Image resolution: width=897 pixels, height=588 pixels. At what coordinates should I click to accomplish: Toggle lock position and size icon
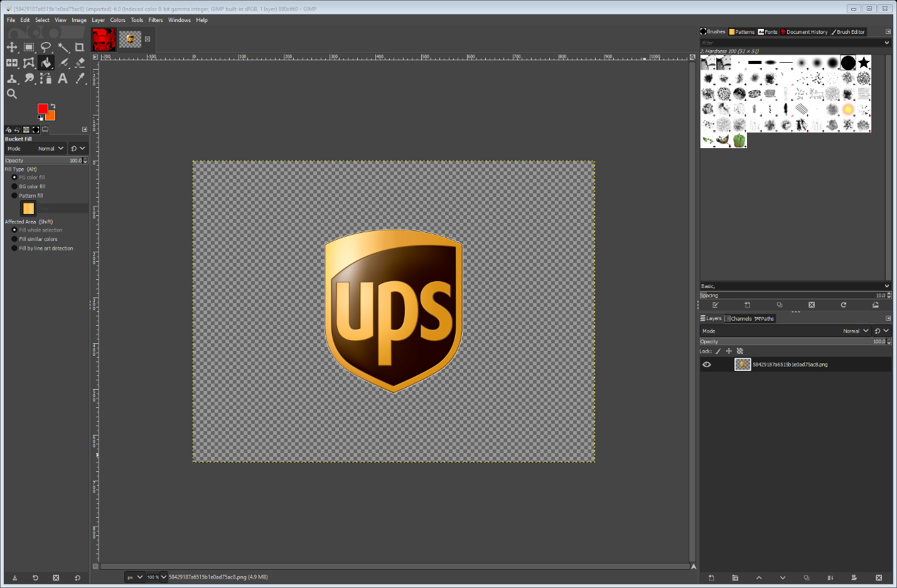click(x=729, y=351)
